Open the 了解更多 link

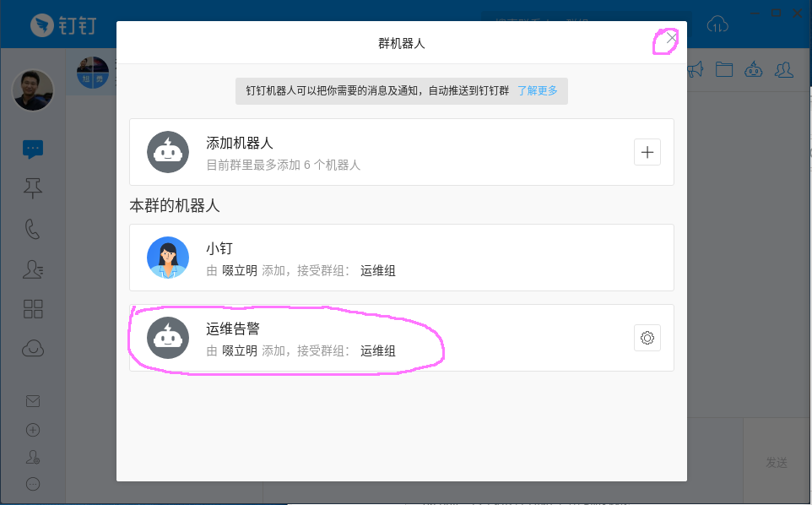pos(538,90)
